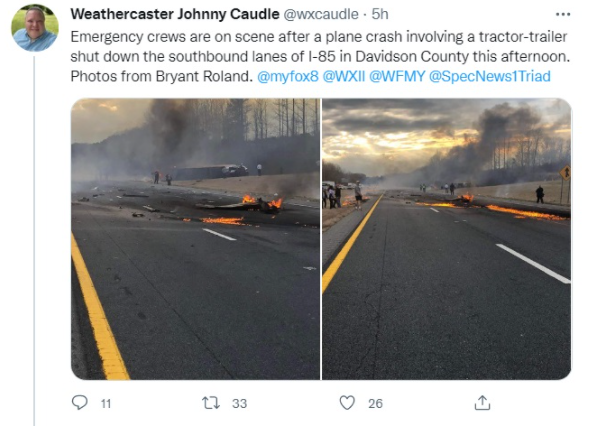Go to @SpecNews1Triad profile
599x427 pixels.
(490, 76)
